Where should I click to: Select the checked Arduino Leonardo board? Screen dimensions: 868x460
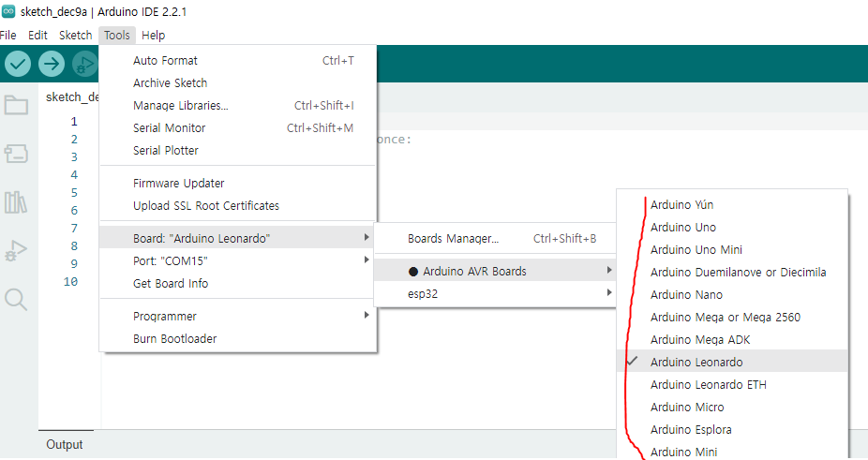(x=732, y=362)
